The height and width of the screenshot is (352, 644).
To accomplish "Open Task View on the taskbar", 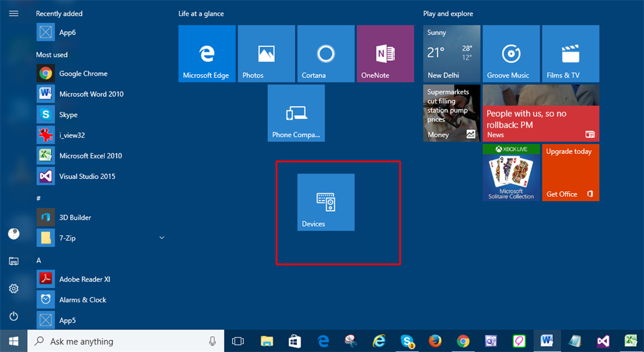I will point(238,341).
